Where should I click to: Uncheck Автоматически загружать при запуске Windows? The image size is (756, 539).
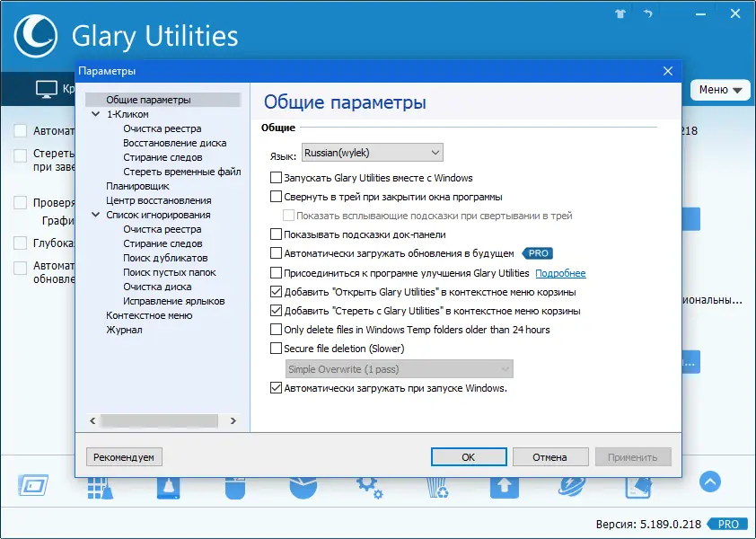[276, 388]
